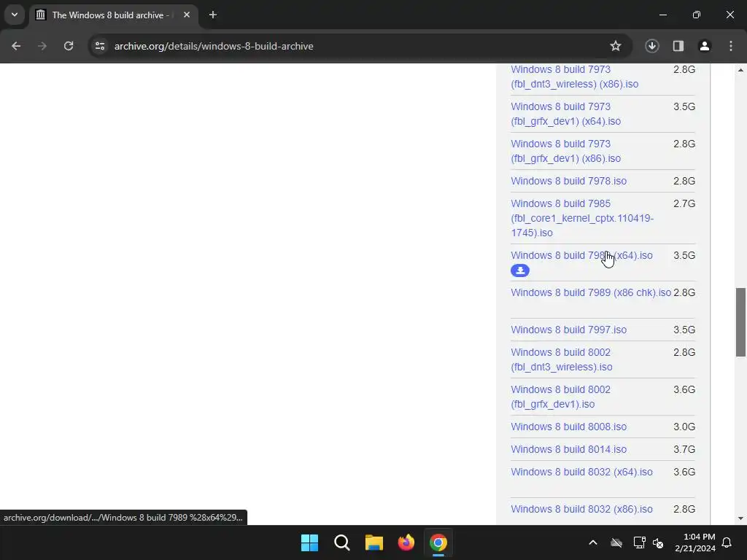
Task: Open the Chrome profile icon
Action: 704,46
